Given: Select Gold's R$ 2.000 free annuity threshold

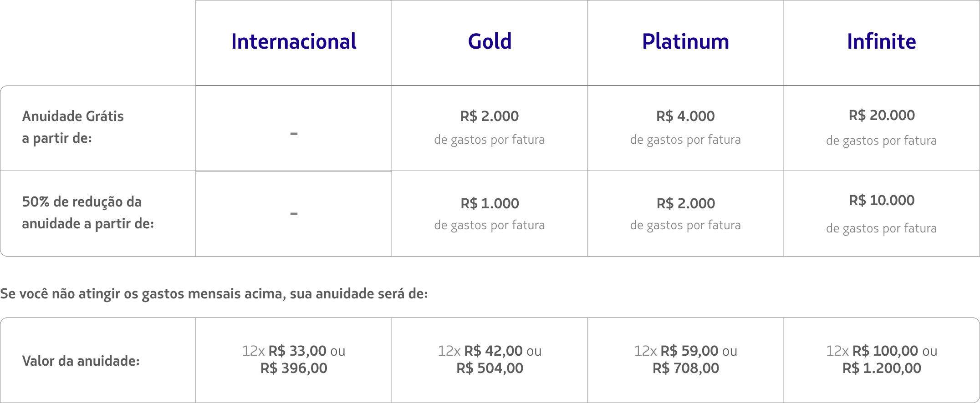Looking at the screenshot, I should (x=490, y=116).
